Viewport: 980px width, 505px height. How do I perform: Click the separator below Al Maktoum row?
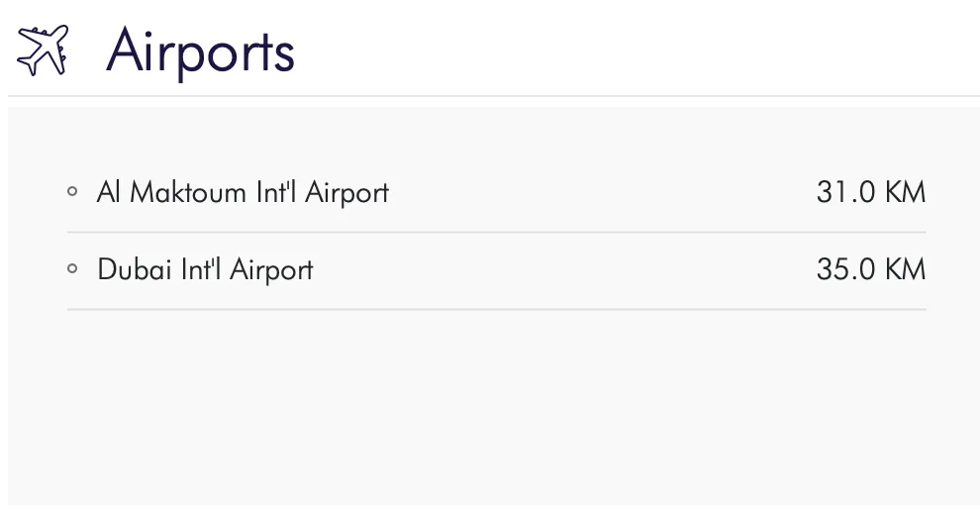[497, 233]
